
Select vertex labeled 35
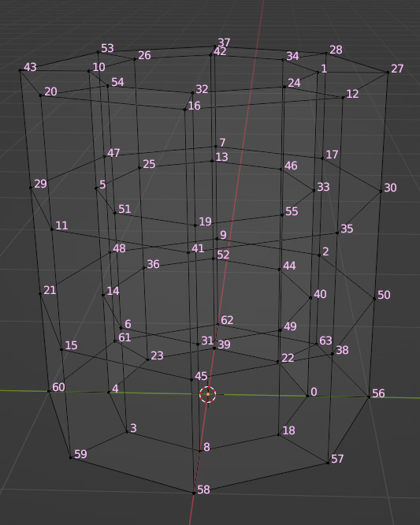pyautogui.click(x=337, y=233)
